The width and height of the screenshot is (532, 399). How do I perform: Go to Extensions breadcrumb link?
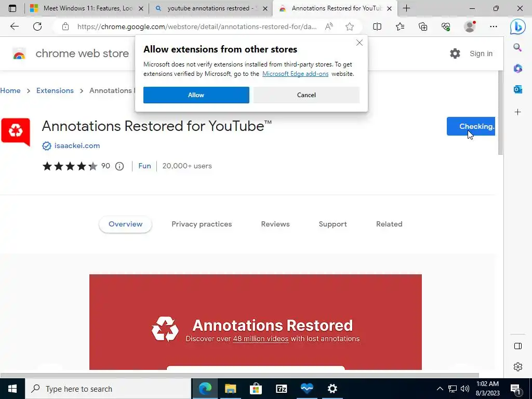(55, 90)
